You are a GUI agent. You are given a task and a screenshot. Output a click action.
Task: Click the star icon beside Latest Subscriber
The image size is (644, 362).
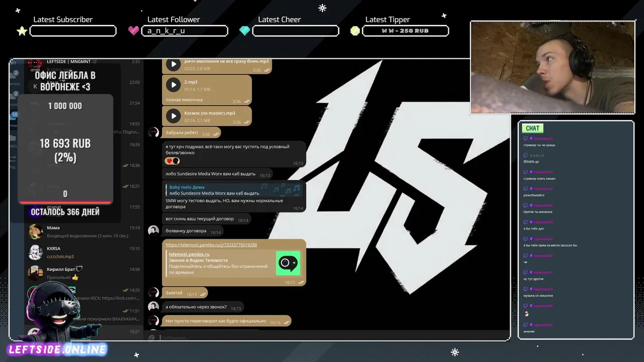[x=22, y=31]
